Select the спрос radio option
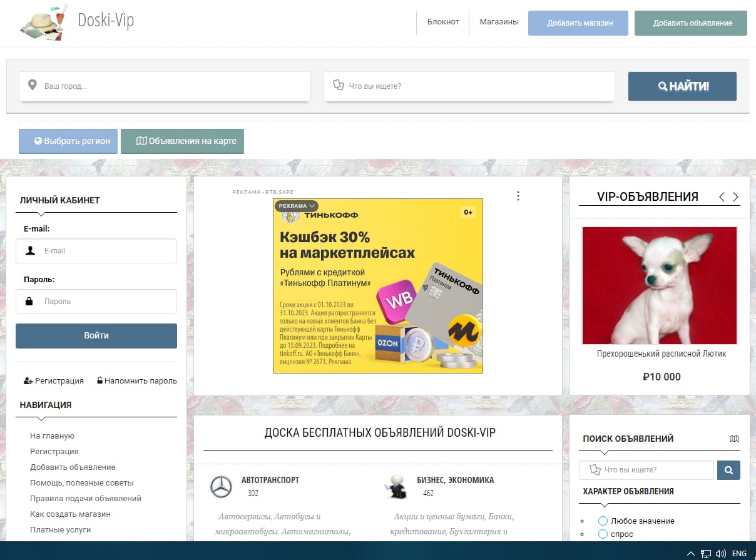The image size is (756, 560). (603, 534)
